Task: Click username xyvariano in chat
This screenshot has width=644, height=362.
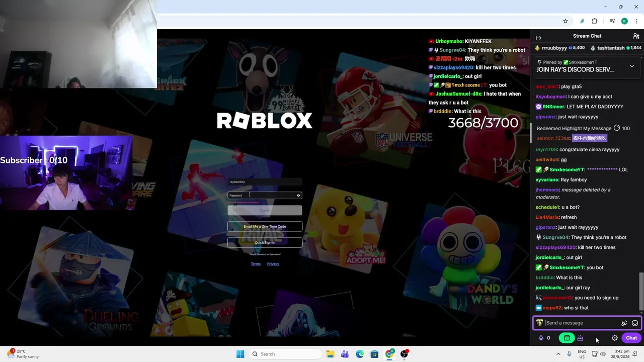Action: (548, 179)
